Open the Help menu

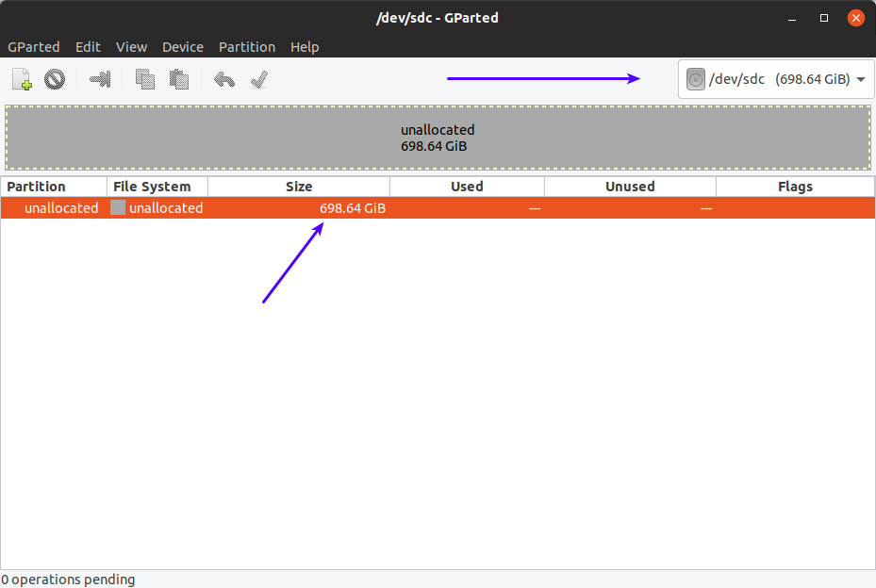click(305, 47)
